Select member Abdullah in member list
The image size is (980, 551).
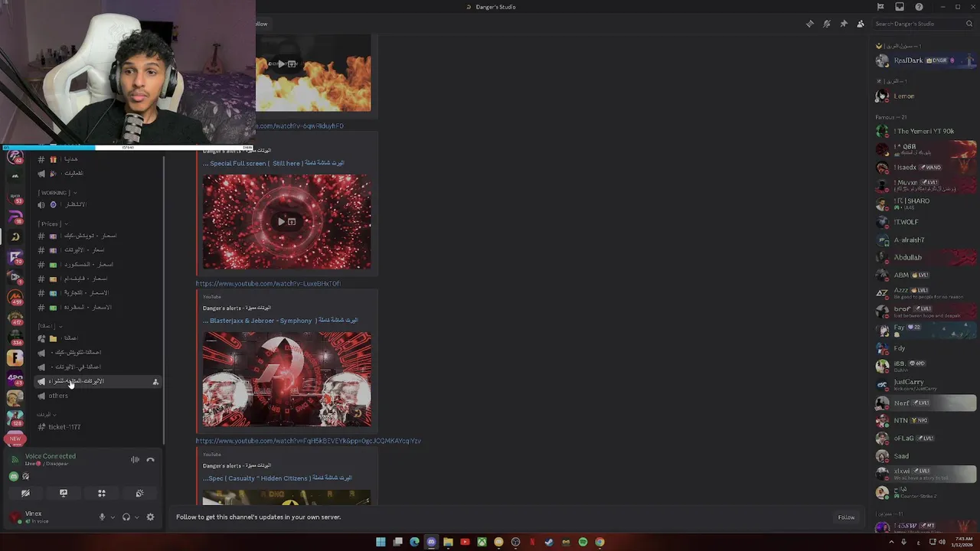click(926, 258)
